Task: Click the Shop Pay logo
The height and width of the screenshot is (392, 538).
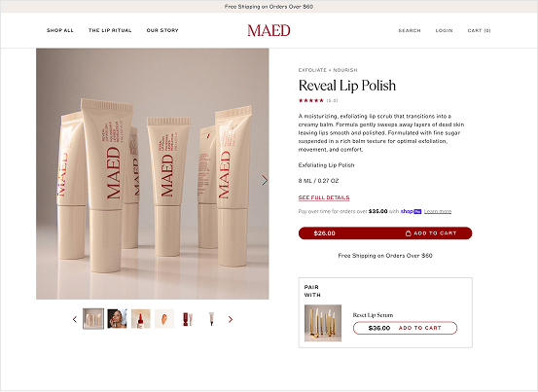Action: pos(412,211)
